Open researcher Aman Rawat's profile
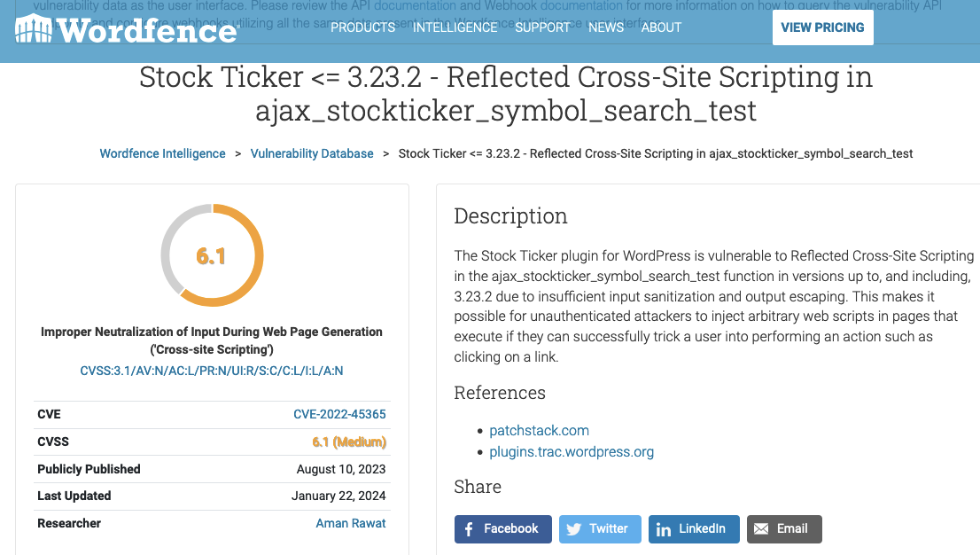Screen dimensions: 980x555 (x=351, y=523)
